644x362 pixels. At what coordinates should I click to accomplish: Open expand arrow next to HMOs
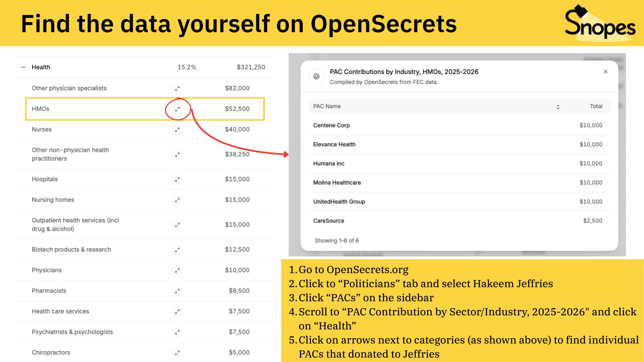point(177,109)
